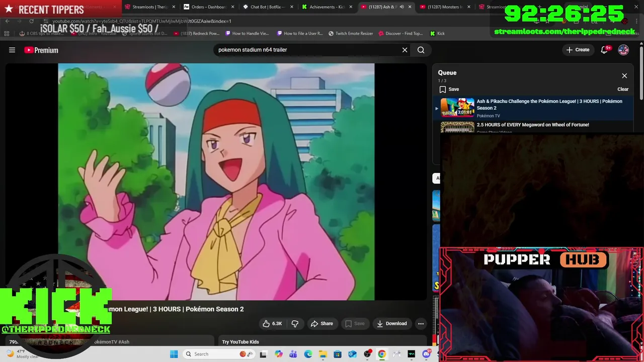Open the YouTube notifications bell
This screenshot has width=644, height=362.
(605, 50)
